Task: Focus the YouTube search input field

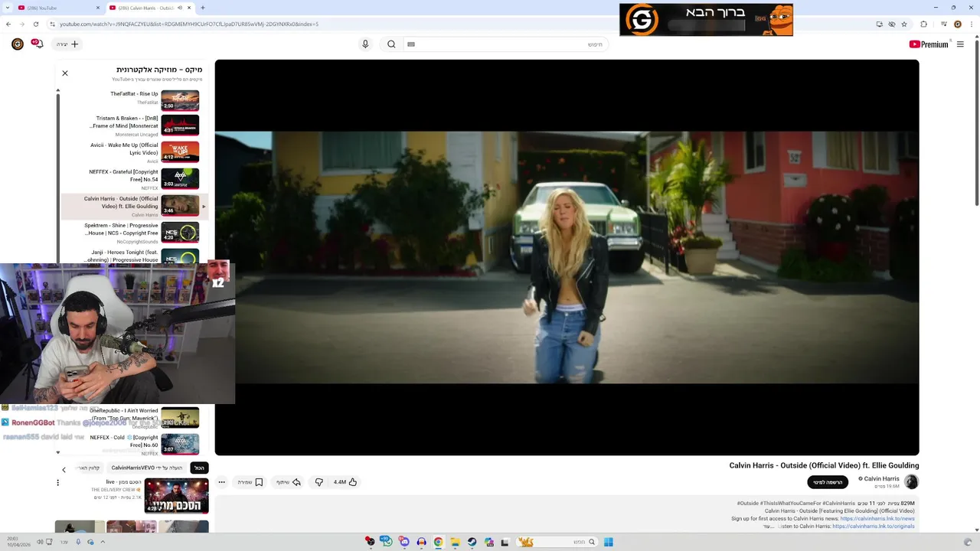Action: [x=505, y=44]
